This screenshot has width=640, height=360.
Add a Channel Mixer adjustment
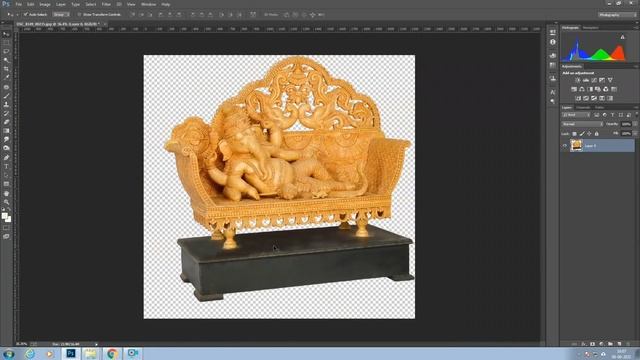606,89
